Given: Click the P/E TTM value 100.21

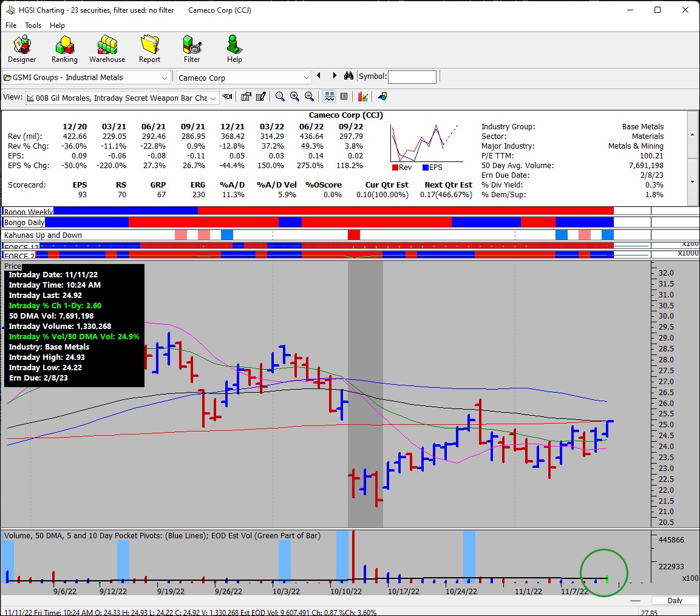Looking at the screenshot, I should coord(651,156).
